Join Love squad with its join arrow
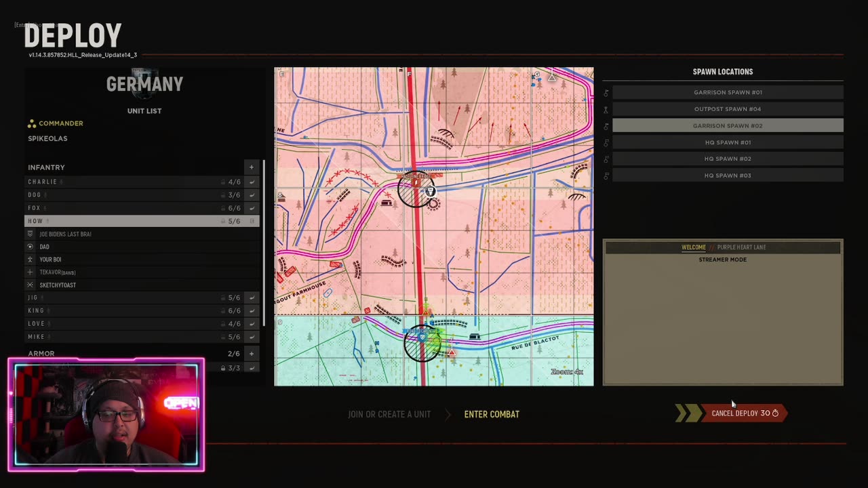The image size is (868, 488). (252, 324)
